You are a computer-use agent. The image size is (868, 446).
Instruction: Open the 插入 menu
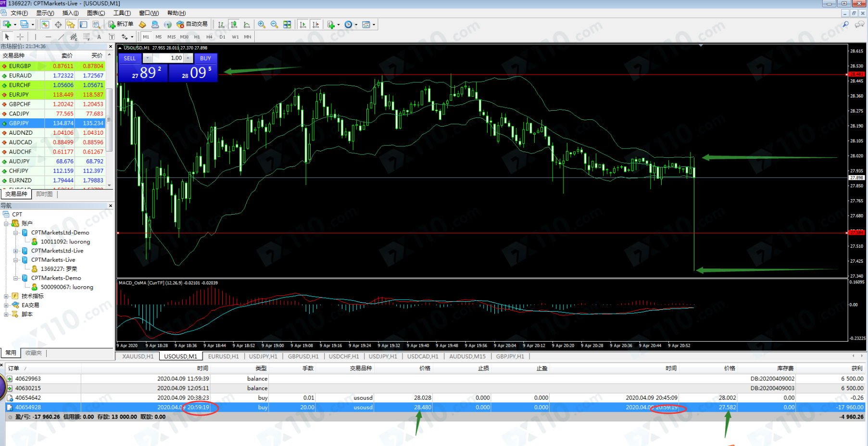coord(71,13)
